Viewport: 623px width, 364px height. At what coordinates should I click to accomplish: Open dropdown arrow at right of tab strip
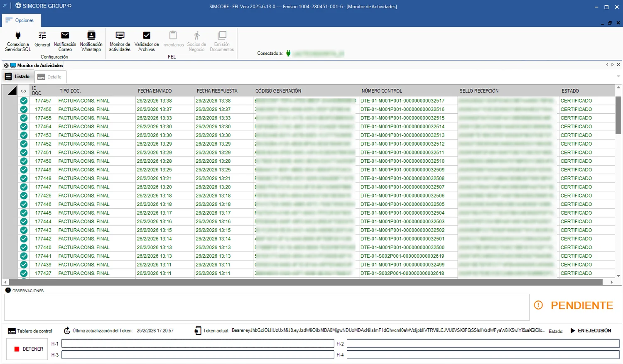(618, 76)
